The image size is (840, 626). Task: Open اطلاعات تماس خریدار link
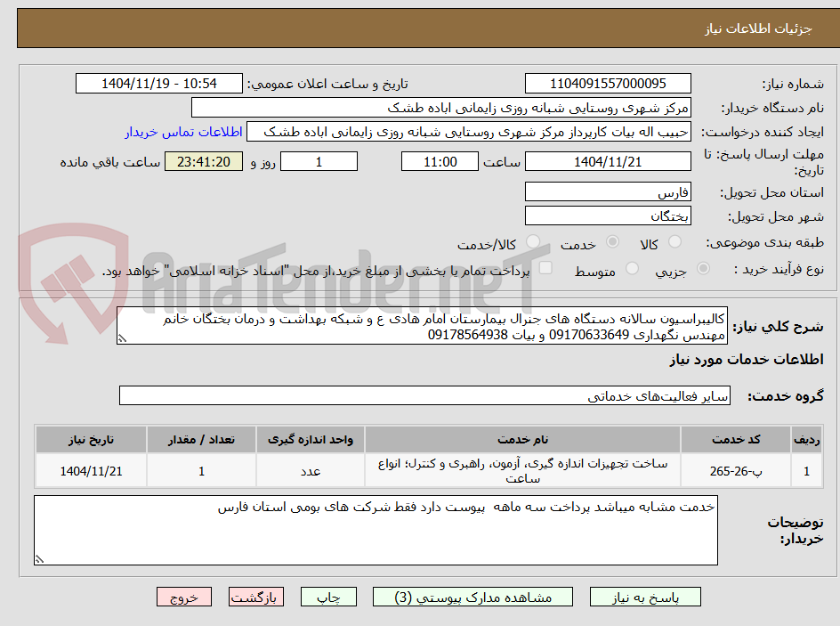click(183, 132)
